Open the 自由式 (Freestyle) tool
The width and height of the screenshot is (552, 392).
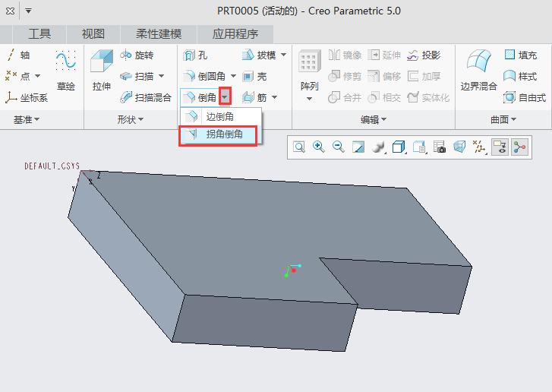coord(525,97)
